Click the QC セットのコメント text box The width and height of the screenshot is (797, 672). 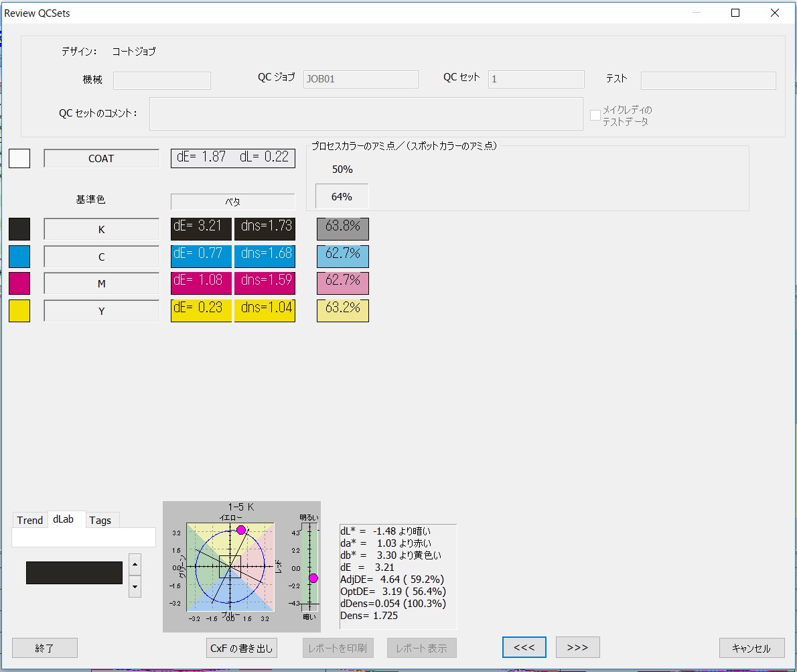tap(366, 114)
